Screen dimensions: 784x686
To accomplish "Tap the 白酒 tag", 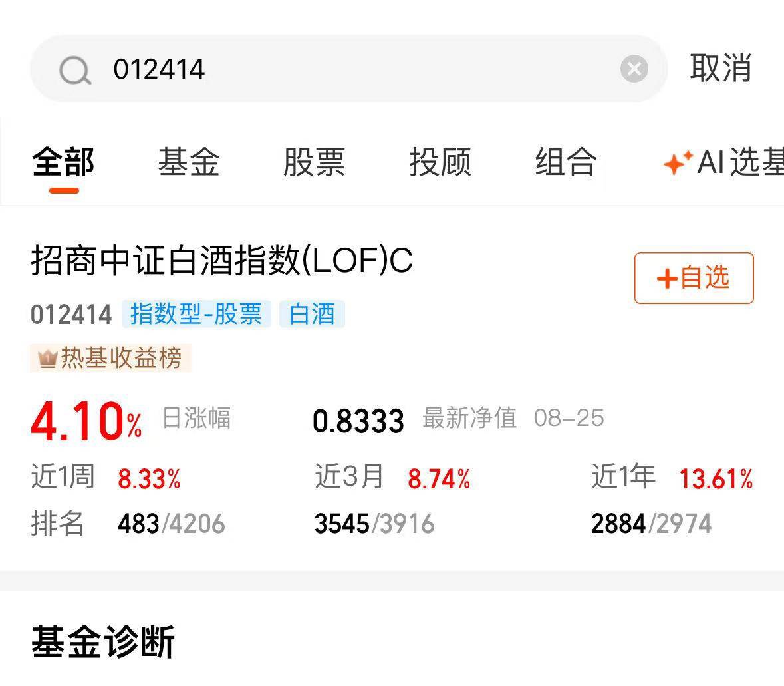I will (x=312, y=314).
